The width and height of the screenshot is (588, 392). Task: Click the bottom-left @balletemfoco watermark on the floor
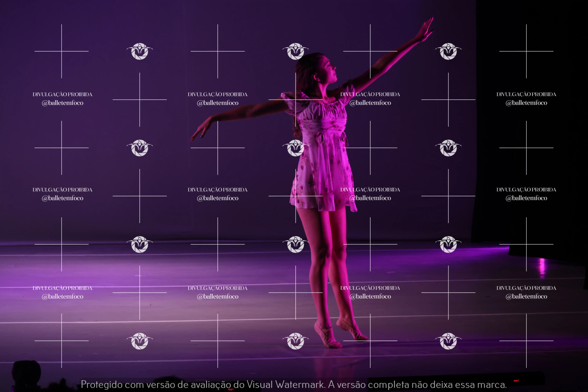click(x=63, y=297)
